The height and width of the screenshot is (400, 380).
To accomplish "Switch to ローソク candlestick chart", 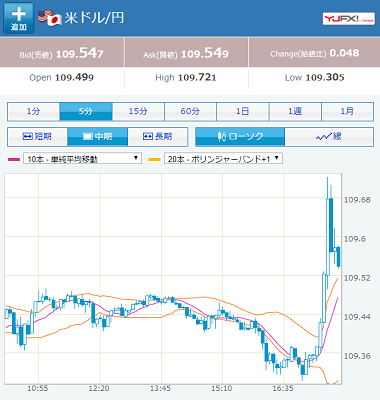I will pyautogui.click(x=240, y=137).
